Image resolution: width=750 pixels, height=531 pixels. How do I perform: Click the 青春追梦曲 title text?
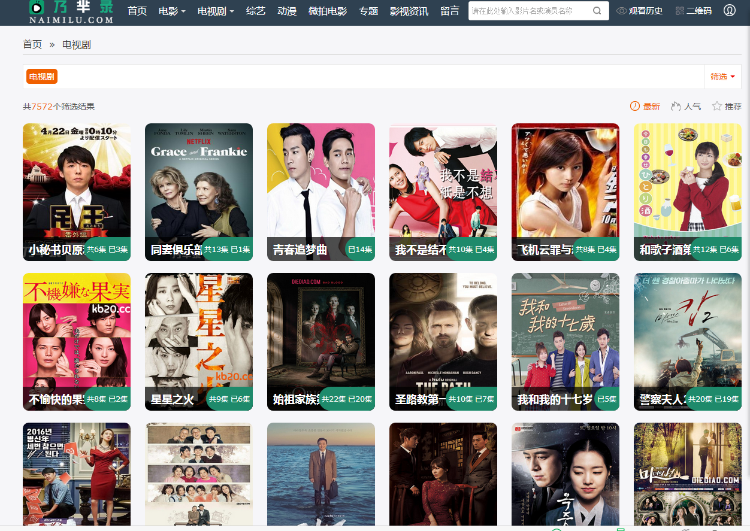coord(300,250)
